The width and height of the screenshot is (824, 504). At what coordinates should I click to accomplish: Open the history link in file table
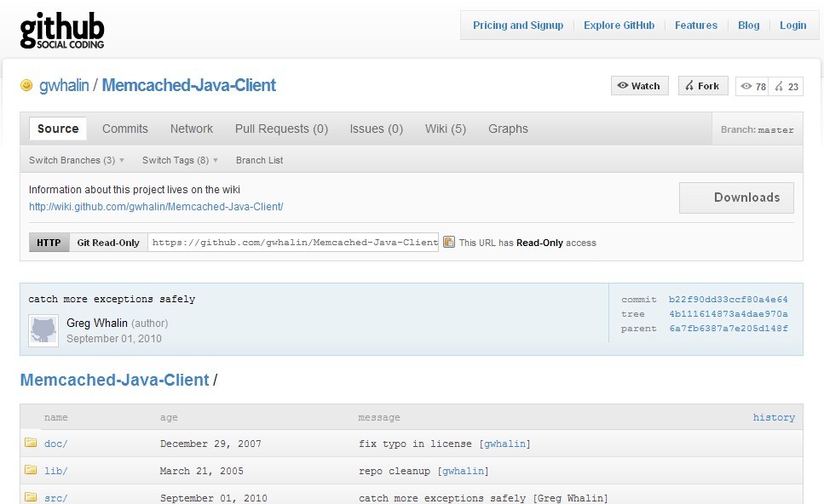[774, 417]
